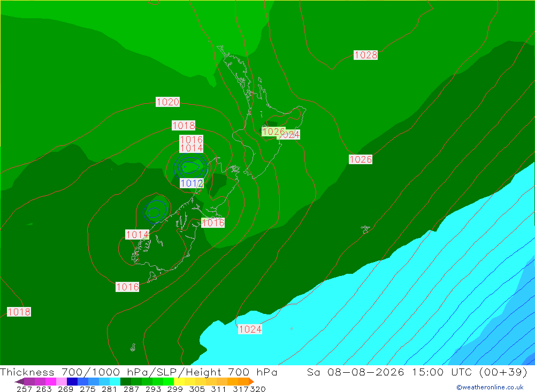Image resolution: width=535 pixels, height=392 pixels.
Task: Click the 1026 label with white background
Action: (x=360, y=159)
